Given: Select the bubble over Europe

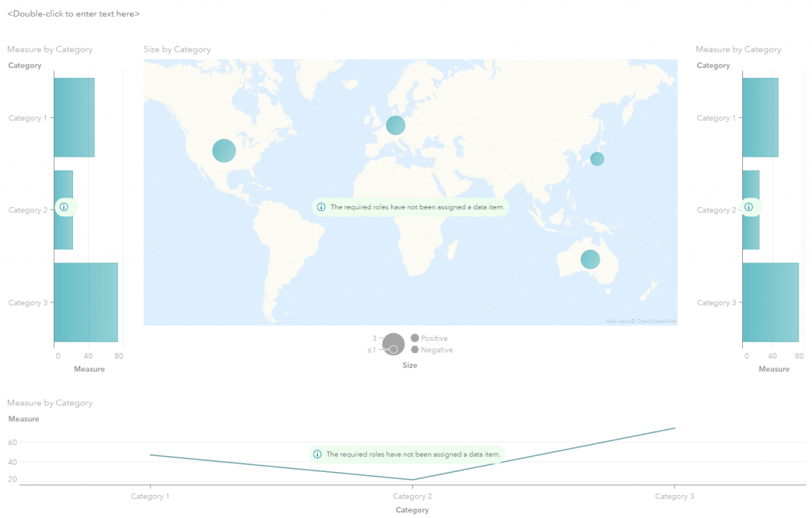Looking at the screenshot, I should pos(395,125).
